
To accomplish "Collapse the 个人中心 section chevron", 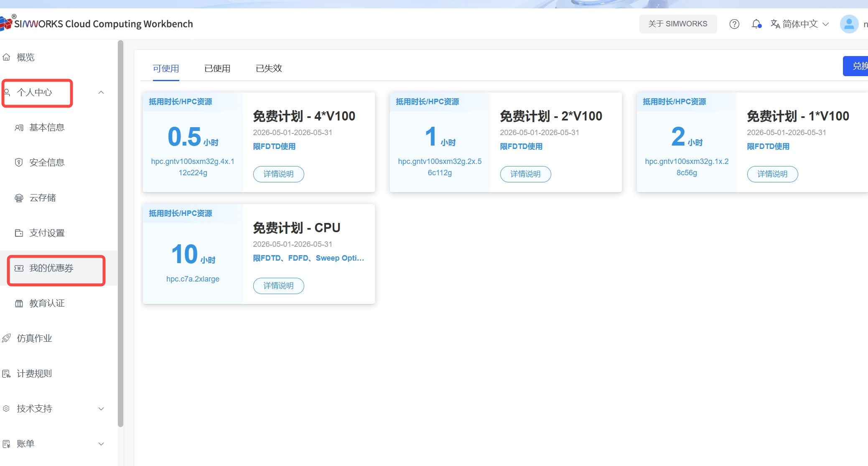I will [x=101, y=92].
